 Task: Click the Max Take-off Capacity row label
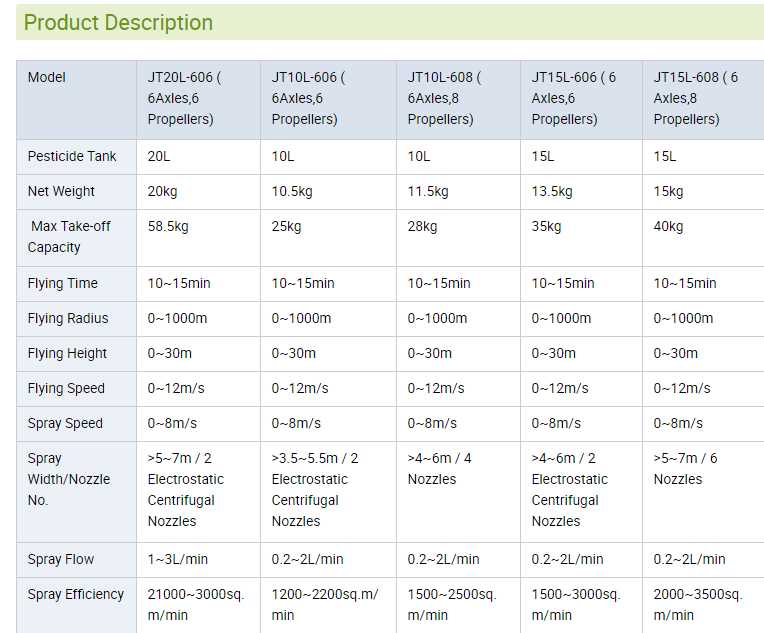[x=69, y=237]
